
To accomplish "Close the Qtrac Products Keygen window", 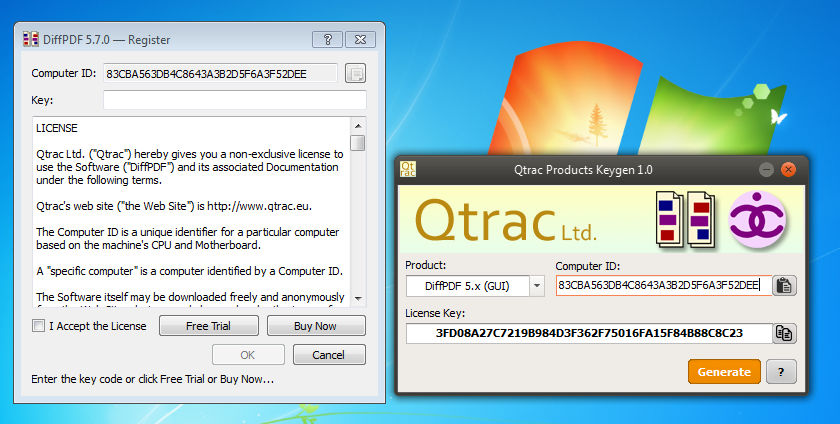I will [x=788, y=170].
